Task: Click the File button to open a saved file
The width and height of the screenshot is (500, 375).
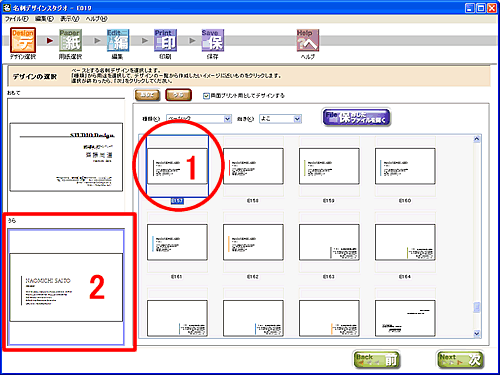Action: click(356, 117)
